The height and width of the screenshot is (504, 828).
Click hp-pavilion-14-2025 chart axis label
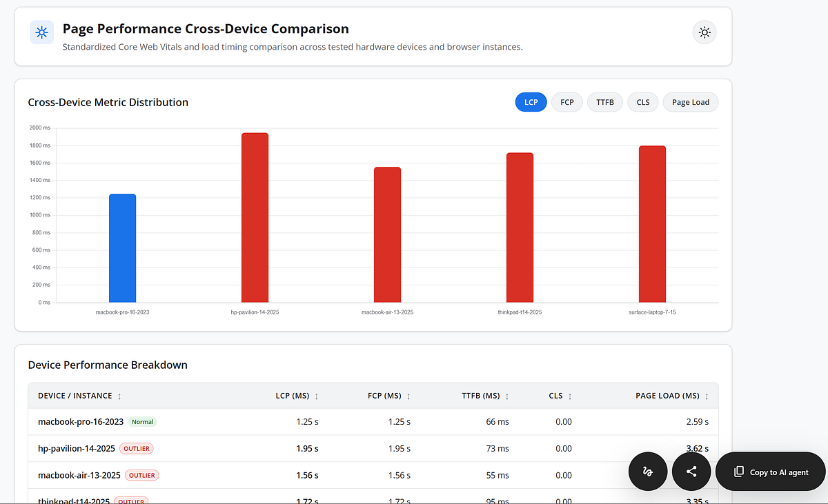click(255, 312)
